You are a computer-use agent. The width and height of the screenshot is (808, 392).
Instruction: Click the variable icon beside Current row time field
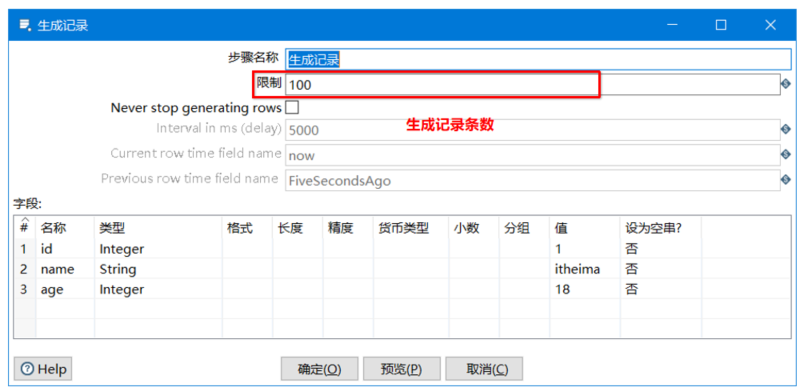786,155
